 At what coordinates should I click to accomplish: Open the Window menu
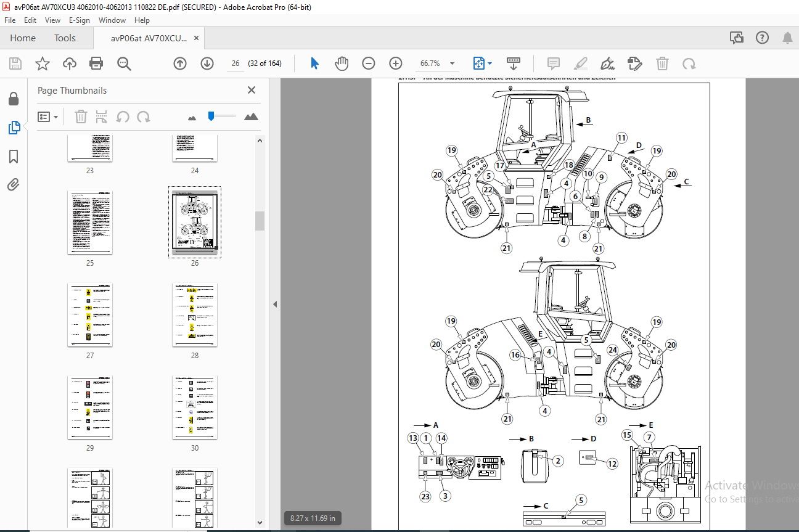tap(112, 20)
